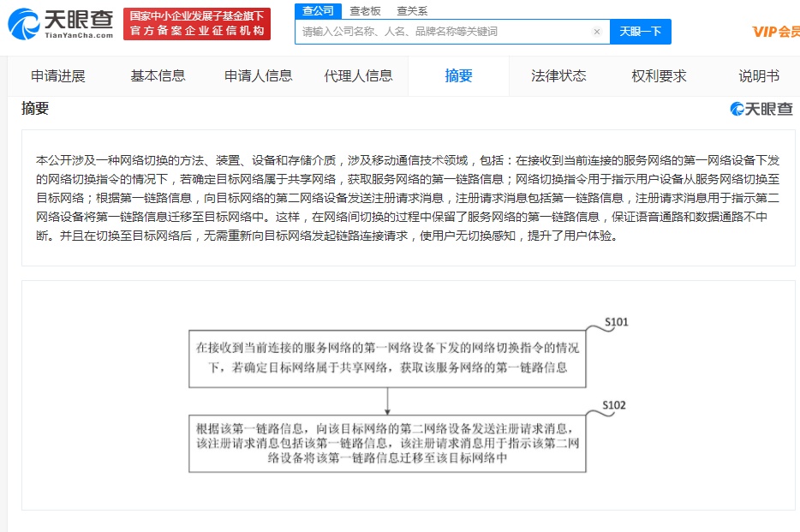Screen dimensions: 800x532
Task: Go to the 基本信息 tab
Action: coord(158,76)
